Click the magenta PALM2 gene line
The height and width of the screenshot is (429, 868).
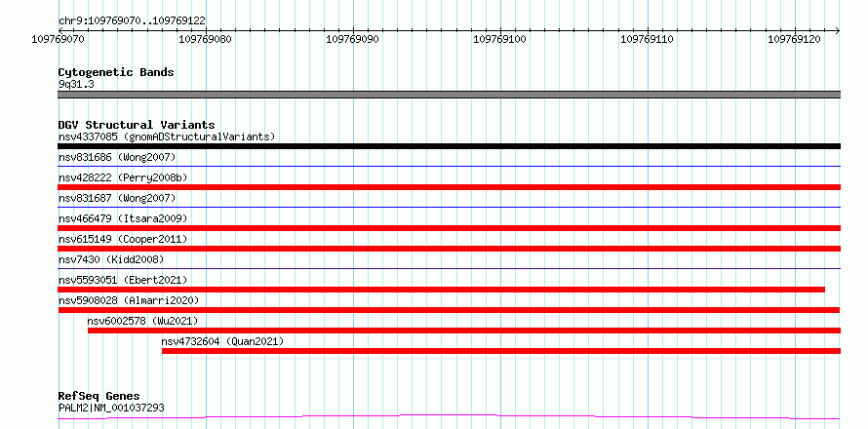coord(449,416)
